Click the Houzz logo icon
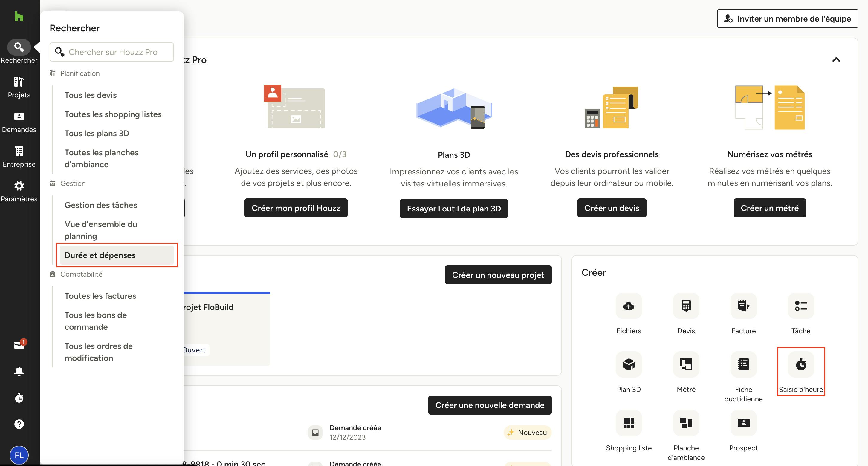The image size is (868, 466). [x=19, y=16]
